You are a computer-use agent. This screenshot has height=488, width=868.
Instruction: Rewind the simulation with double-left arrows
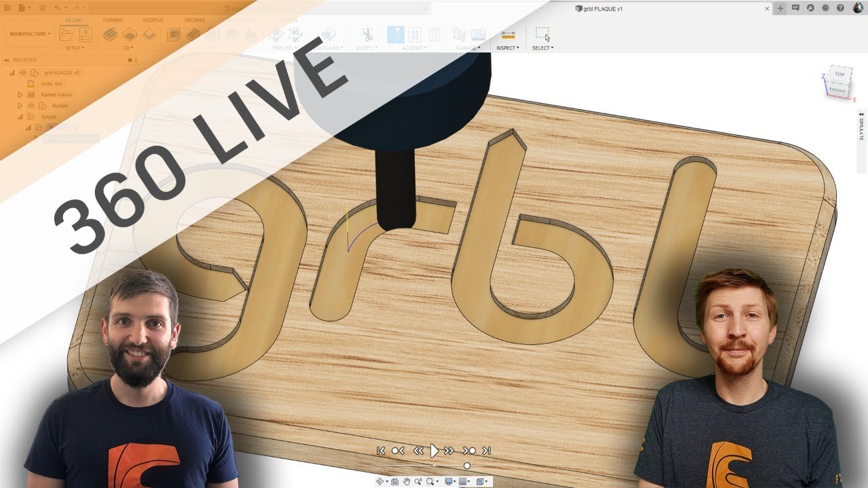pos(418,451)
